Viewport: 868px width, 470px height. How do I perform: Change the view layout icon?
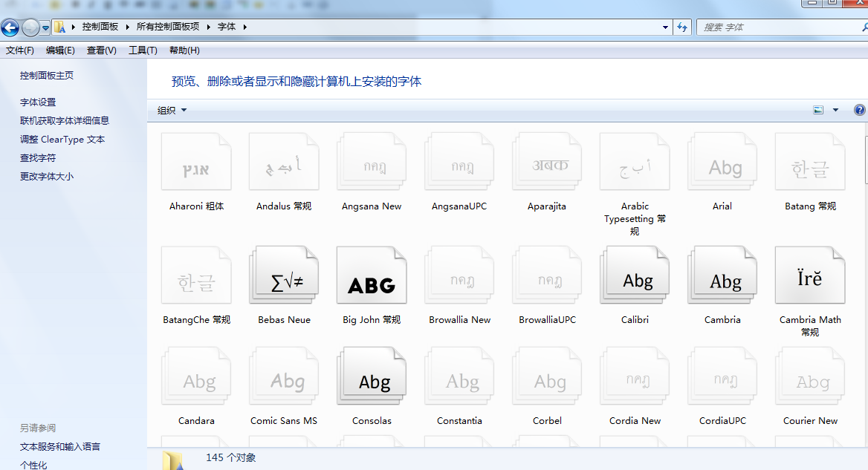pos(818,110)
